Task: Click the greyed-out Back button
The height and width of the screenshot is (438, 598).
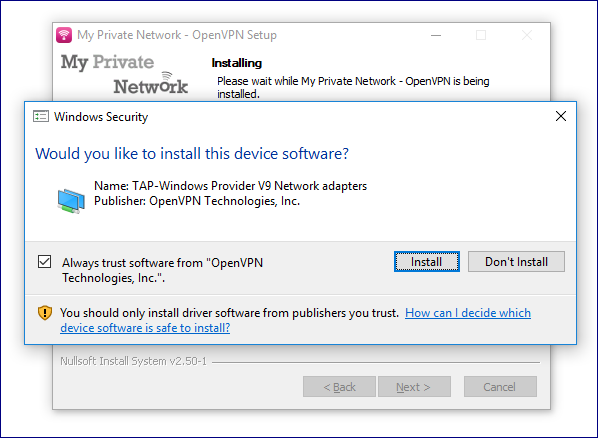Action: point(339,387)
